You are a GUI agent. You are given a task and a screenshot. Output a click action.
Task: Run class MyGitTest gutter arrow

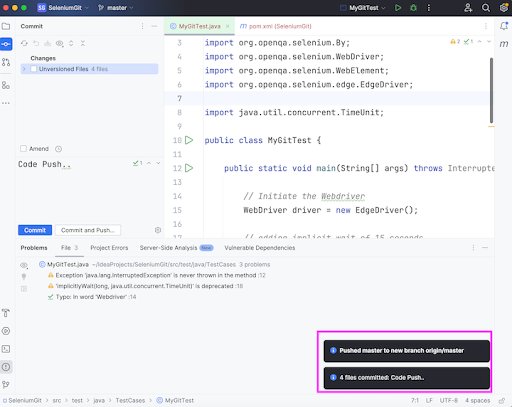(189, 140)
